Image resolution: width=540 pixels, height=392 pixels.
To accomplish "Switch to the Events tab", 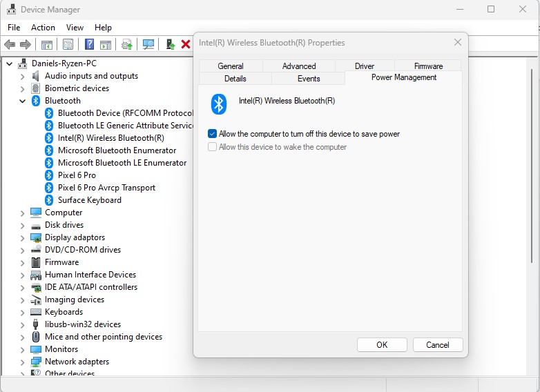I will coord(309,79).
